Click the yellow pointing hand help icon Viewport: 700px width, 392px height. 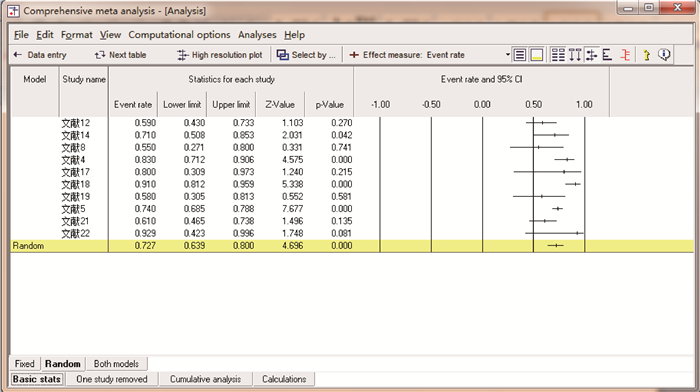coord(646,55)
